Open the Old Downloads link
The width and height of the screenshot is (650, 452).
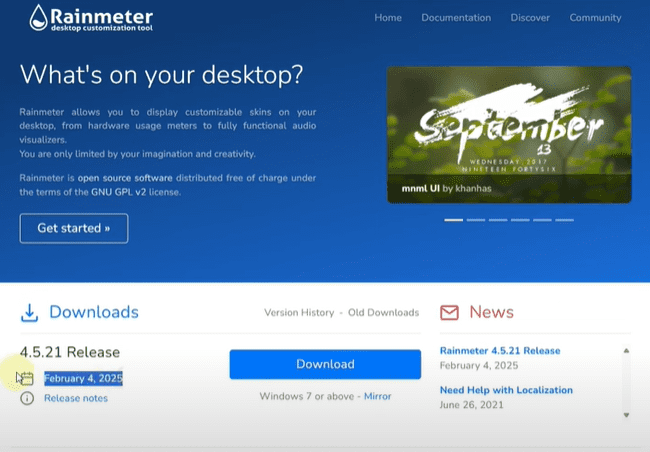coord(383,313)
